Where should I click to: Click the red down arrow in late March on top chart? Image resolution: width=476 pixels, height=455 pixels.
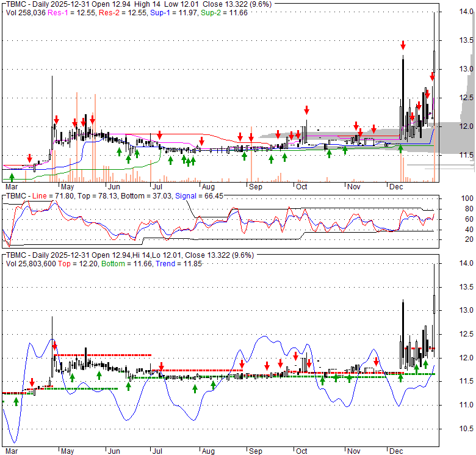coord(29,159)
